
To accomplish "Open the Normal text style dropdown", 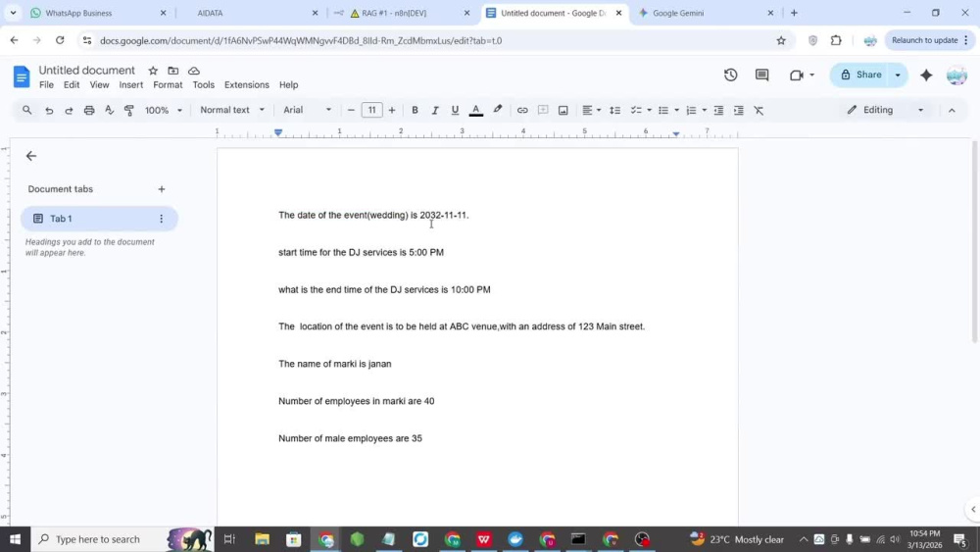I will click(x=232, y=110).
